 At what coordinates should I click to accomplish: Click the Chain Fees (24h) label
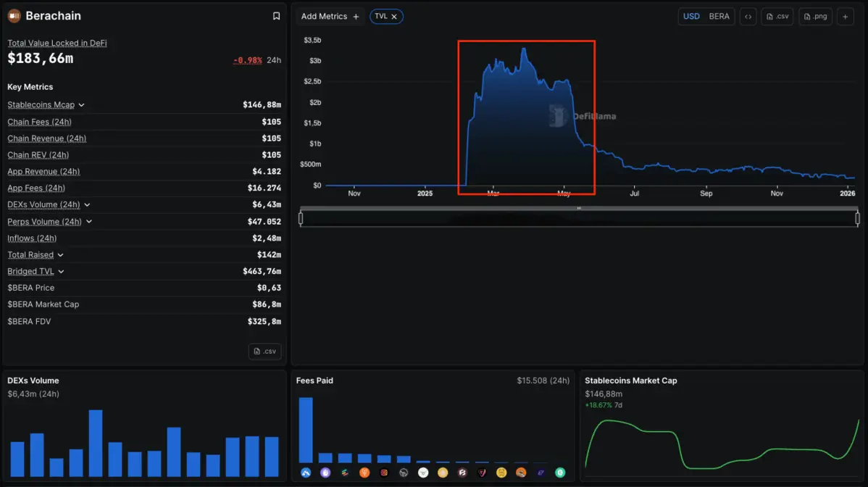(x=39, y=122)
